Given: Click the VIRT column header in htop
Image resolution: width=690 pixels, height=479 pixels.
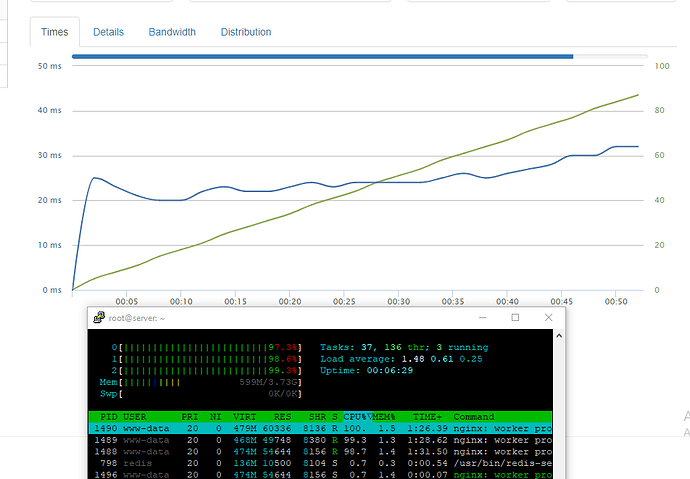Looking at the screenshot, I should (245, 417).
